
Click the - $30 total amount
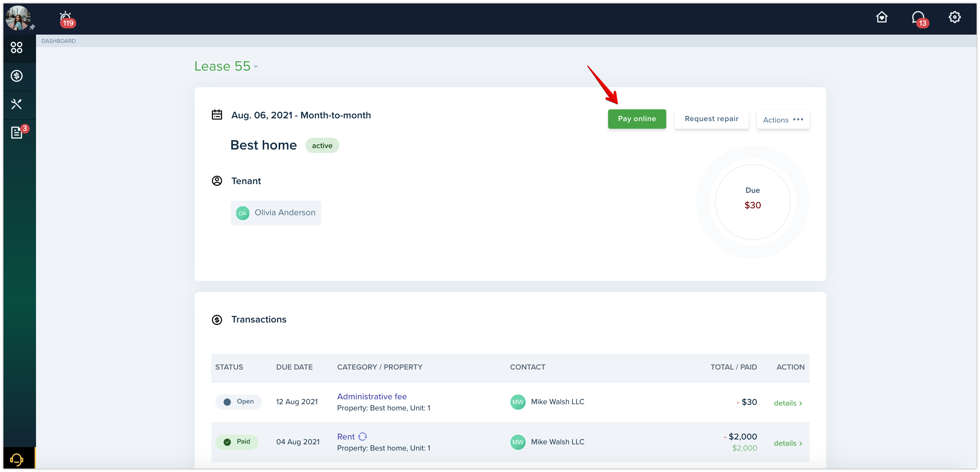point(746,402)
